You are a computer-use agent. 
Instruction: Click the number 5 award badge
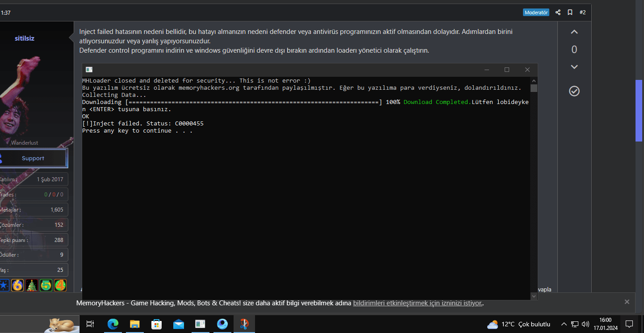point(46,285)
